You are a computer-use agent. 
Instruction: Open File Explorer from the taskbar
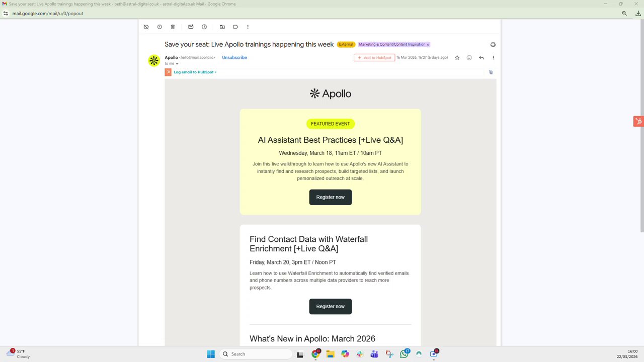[330, 354]
